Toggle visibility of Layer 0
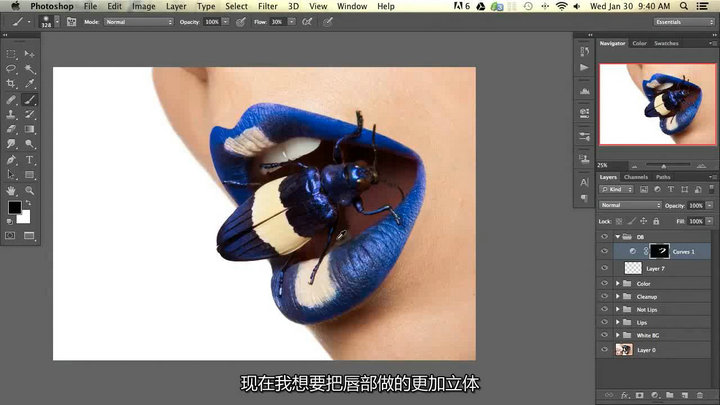The height and width of the screenshot is (405, 720). [x=604, y=350]
